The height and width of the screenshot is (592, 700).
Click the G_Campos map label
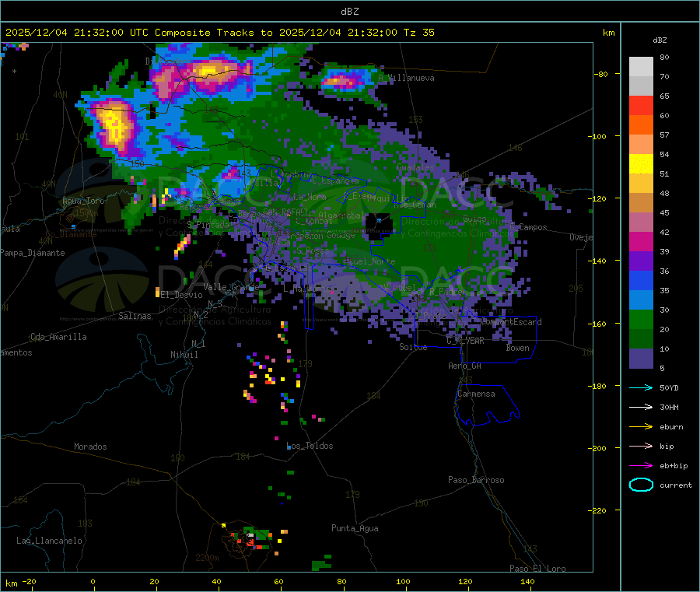coord(529,227)
